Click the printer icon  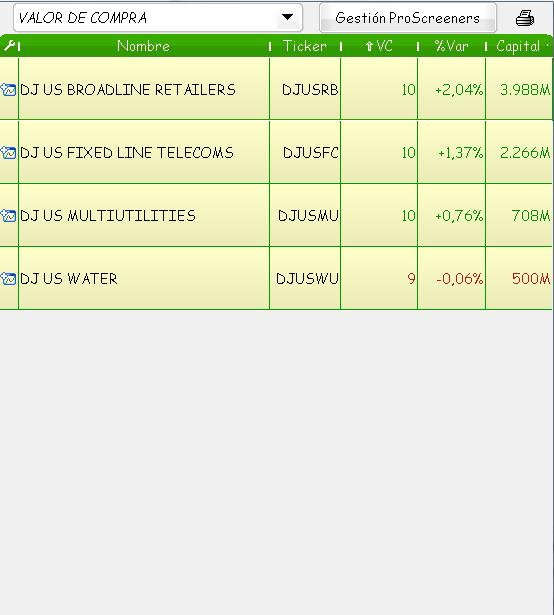pyautogui.click(x=525, y=18)
